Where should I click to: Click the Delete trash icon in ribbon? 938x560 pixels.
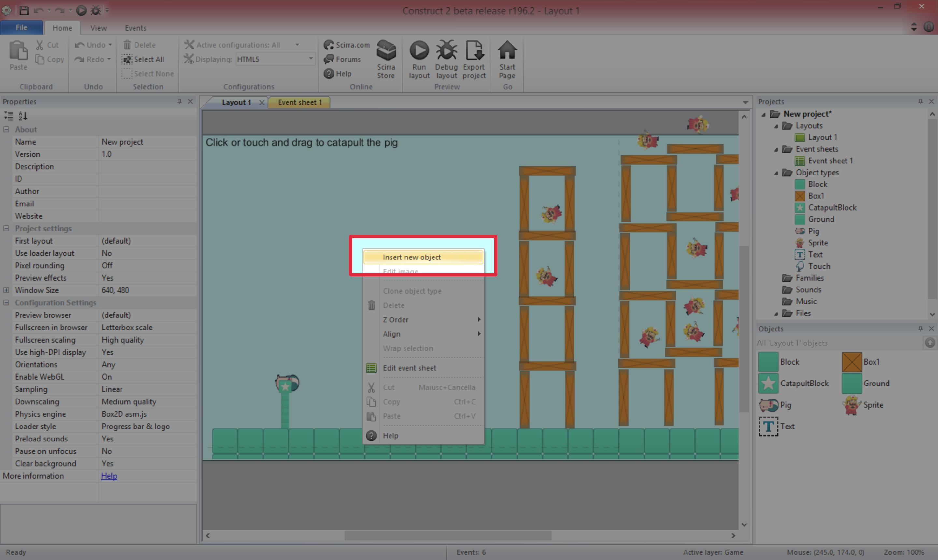[127, 45]
